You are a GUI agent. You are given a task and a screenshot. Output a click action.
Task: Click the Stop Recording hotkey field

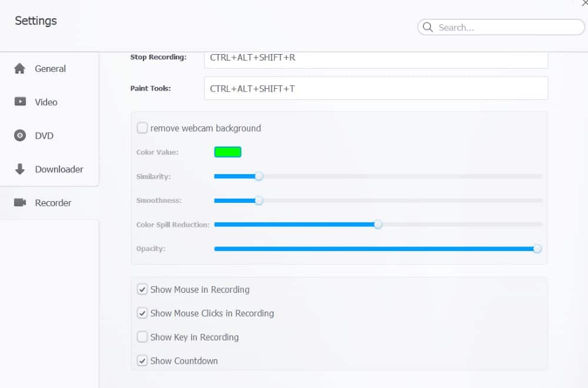point(376,58)
